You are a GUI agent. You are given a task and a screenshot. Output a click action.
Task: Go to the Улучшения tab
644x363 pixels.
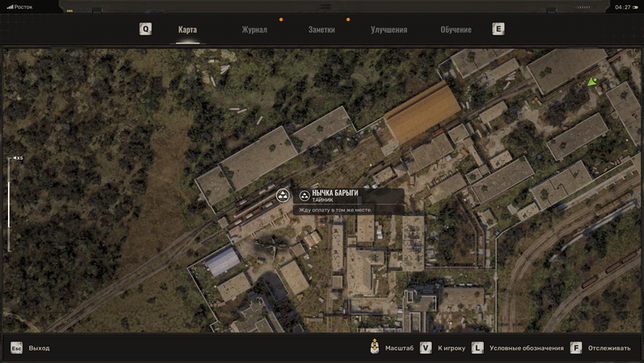click(x=388, y=29)
